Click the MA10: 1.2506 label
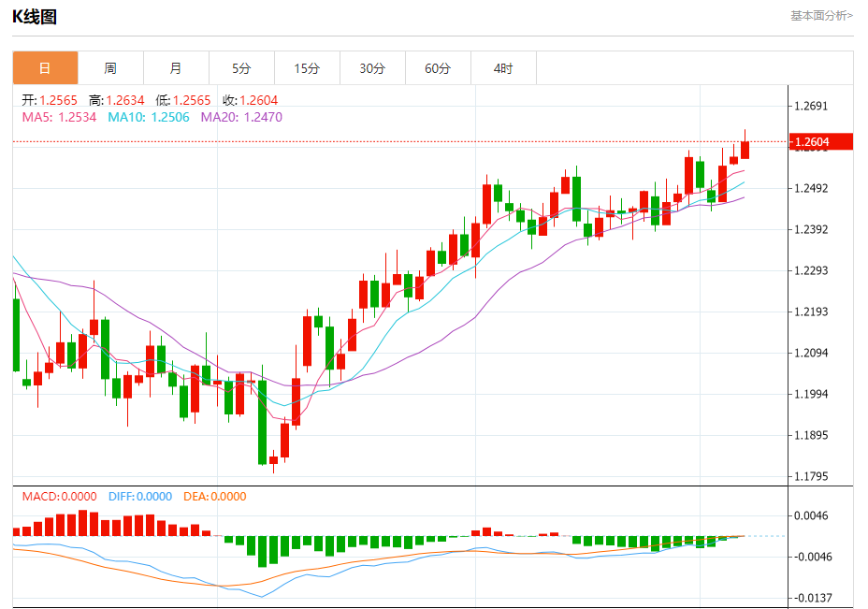The image size is (868, 609). (x=149, y=117)
